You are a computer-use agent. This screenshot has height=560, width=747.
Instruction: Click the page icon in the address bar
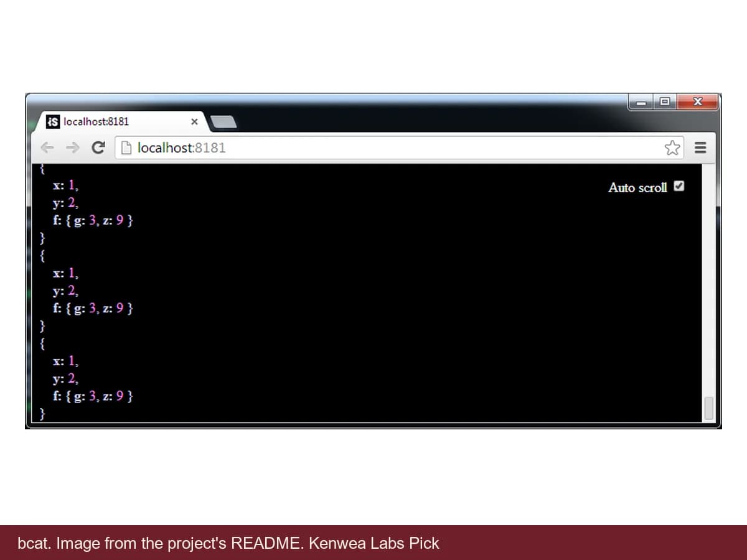(126, 147)
